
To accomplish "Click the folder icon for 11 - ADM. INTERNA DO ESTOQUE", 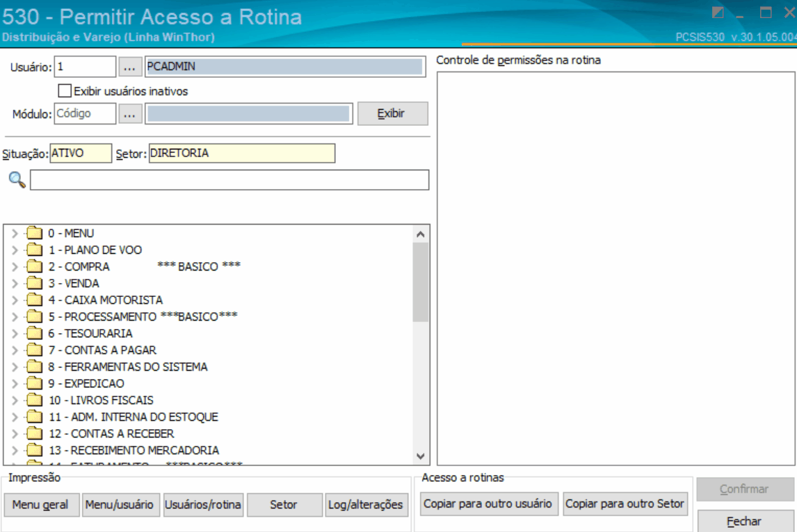I will coord(35,417).
